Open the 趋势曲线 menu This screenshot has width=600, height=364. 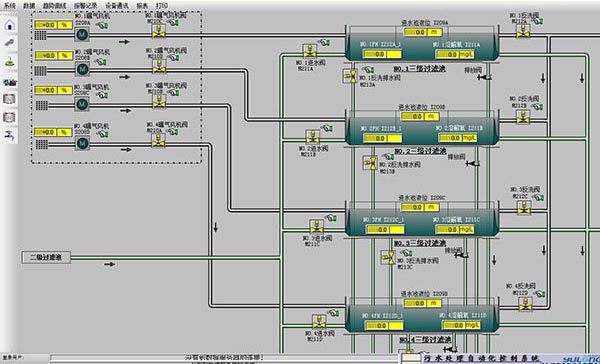(x=55, y=6)
